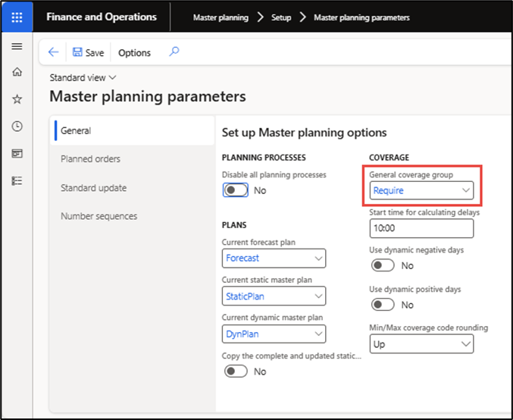
Task: Go to Home icon in sidebar
Action: coord(17,72)
